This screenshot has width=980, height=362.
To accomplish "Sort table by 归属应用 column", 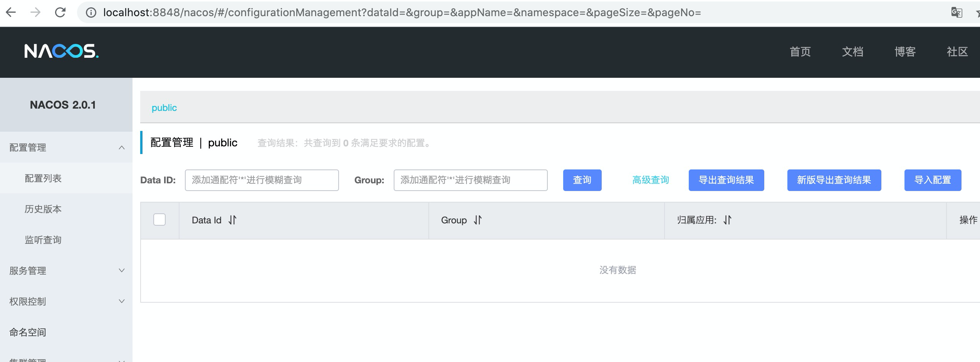I will (x=727, y=220).
